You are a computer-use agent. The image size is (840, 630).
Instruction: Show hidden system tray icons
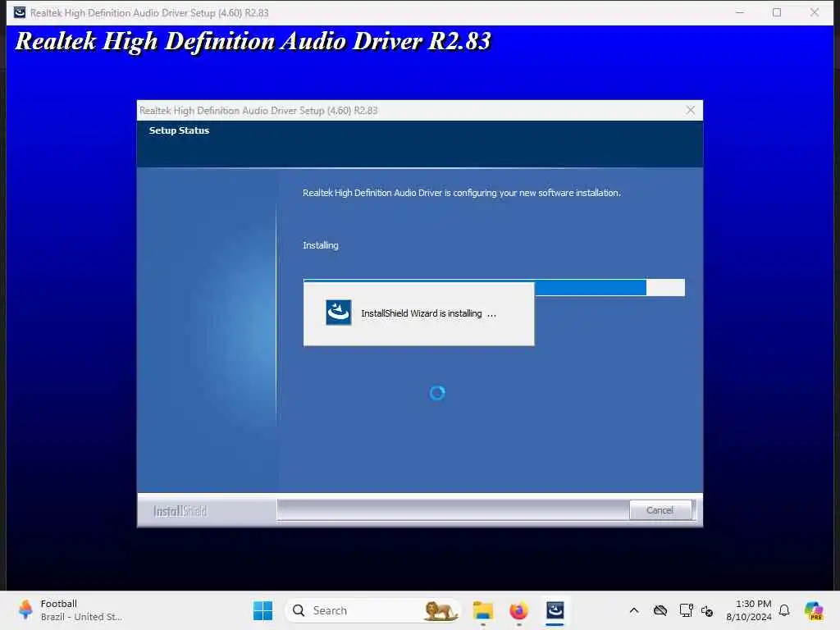click(634, 610)
